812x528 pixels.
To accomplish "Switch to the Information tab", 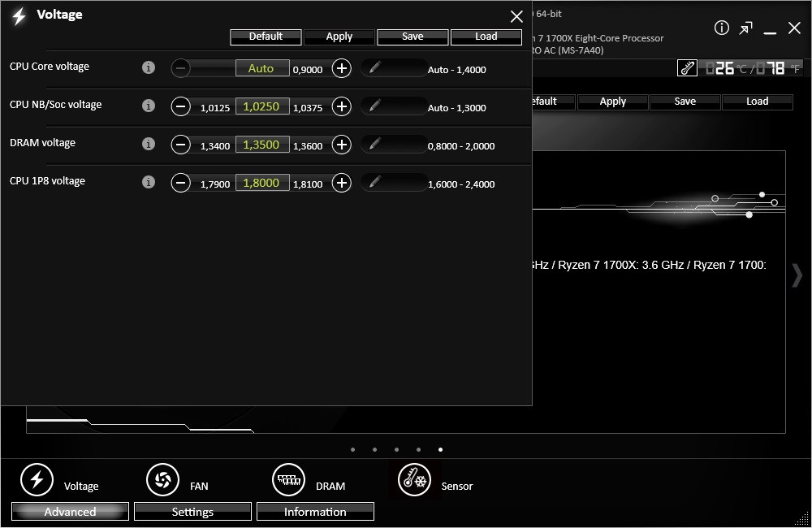I will coord(315,512).
